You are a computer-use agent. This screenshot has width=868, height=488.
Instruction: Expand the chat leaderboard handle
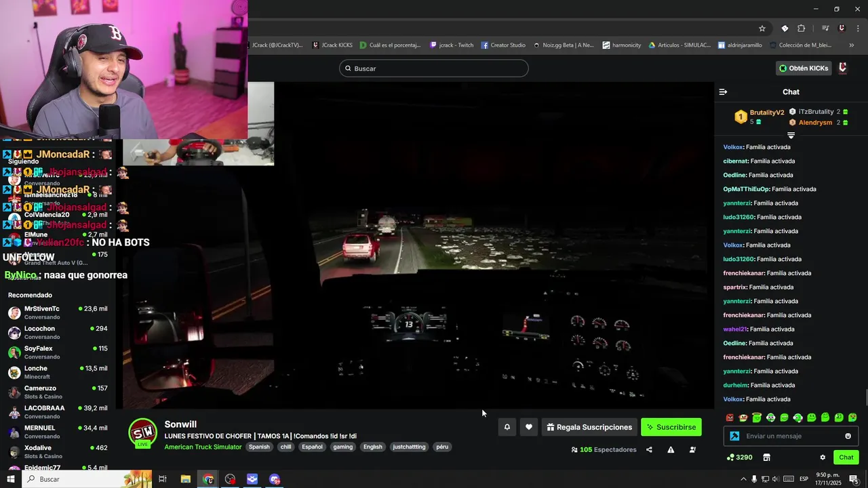(791, 136)
